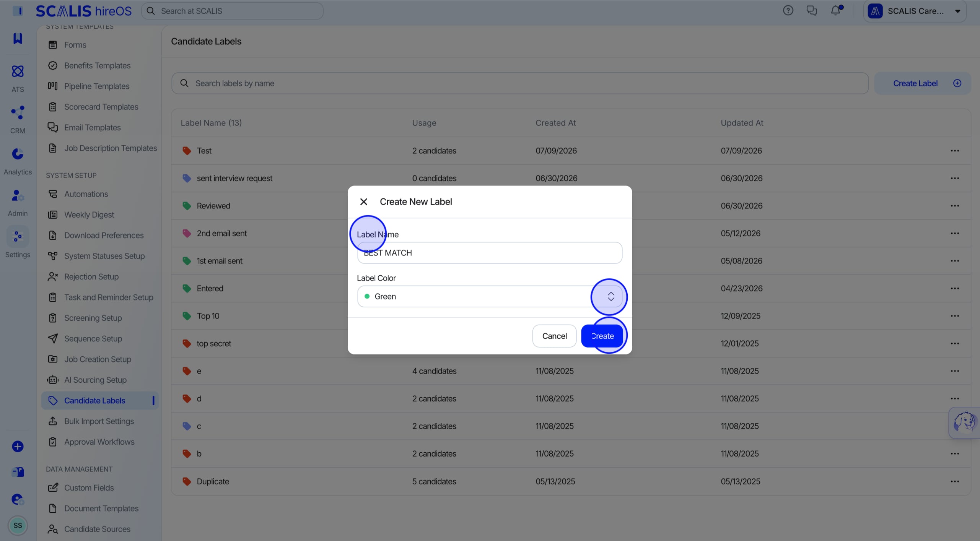Click the Create button in dialog

(x=602, y=336)
